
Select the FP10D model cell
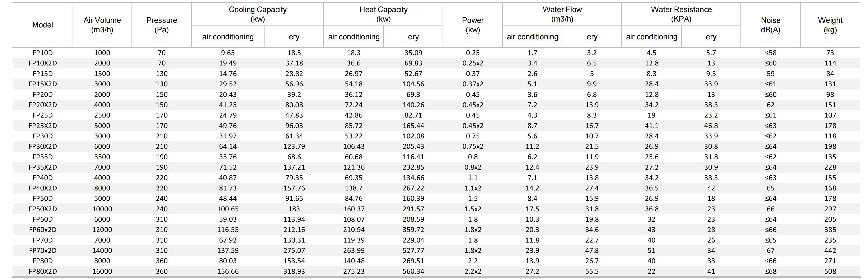(42, 53)
